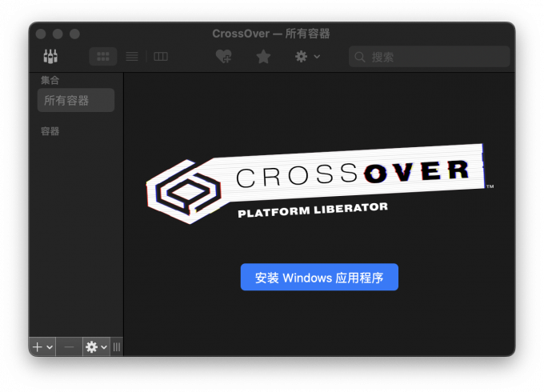Click the sidebar resize handle bars
The image size is (544, 392).
117,347
